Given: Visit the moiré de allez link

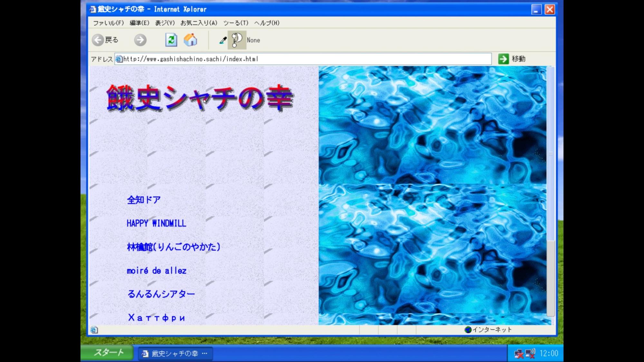Looking at the screenshot, I should tap(157, 271).
